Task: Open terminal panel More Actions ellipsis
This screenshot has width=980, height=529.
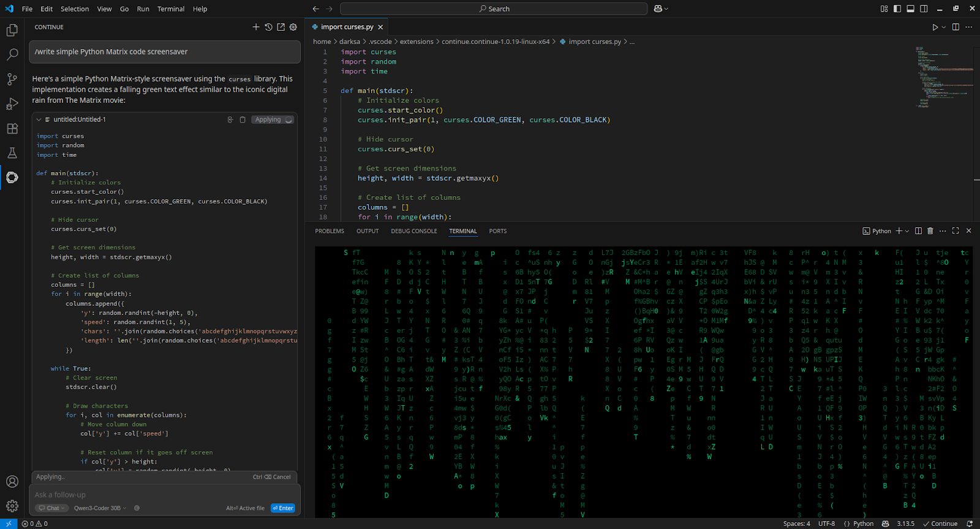Action: tap(943, 231)
